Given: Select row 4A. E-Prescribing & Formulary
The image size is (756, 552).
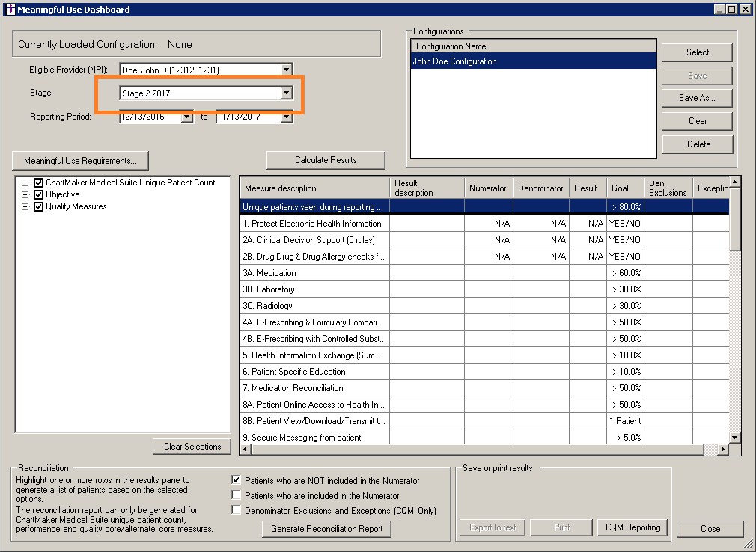Looking at the screenshot, I should click(x=484, y=322).
